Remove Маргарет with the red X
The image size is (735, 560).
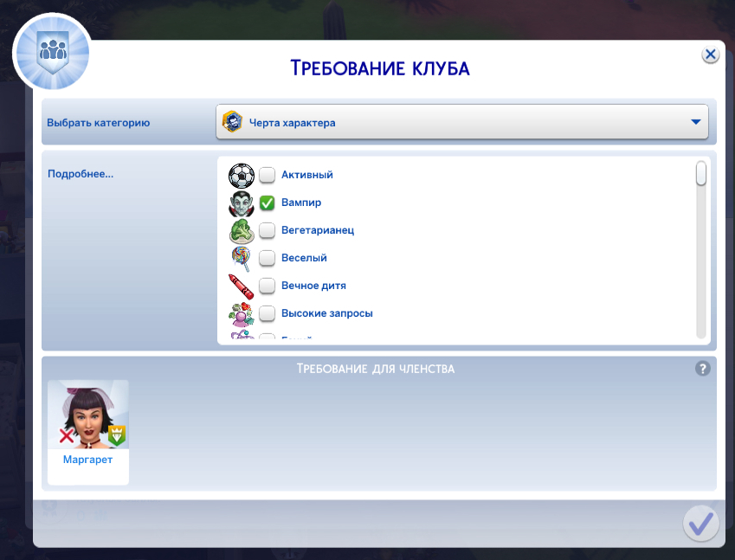coord(66,435)
